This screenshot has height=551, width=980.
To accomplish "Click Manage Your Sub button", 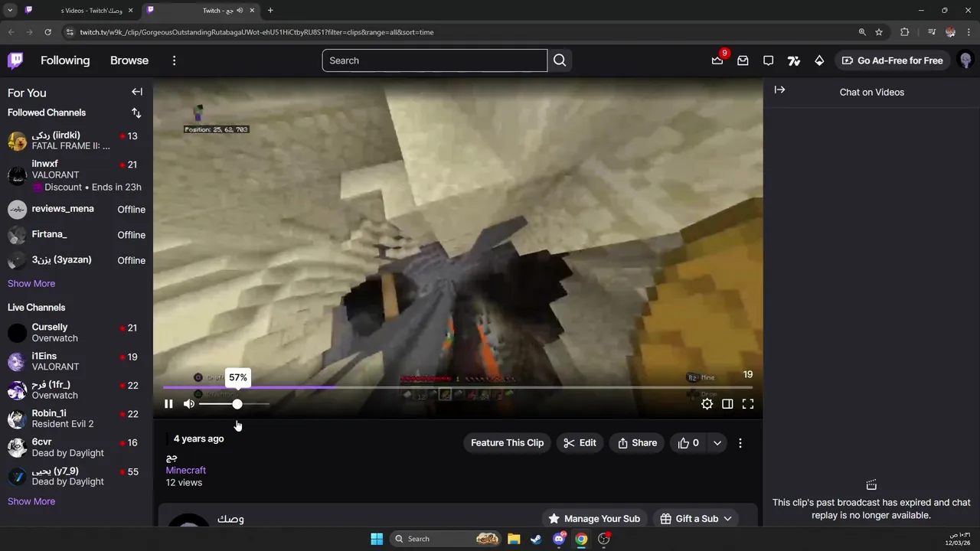I will pos(594,519).
